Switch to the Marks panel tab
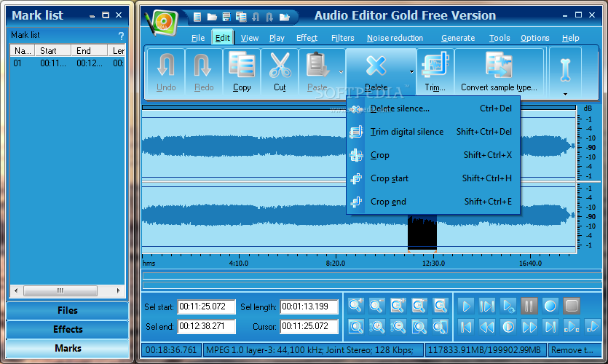The width and height of the screenshot is (608, 364). pos(68,349)
